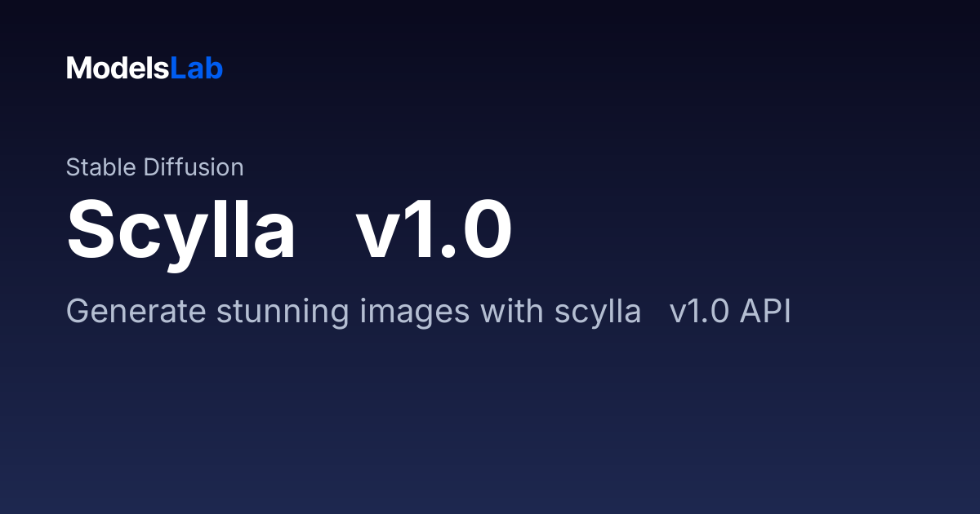Click the word "API" ending the subtitle
Viewport: 980px width, 514px height.
click(x=765, y=312)
